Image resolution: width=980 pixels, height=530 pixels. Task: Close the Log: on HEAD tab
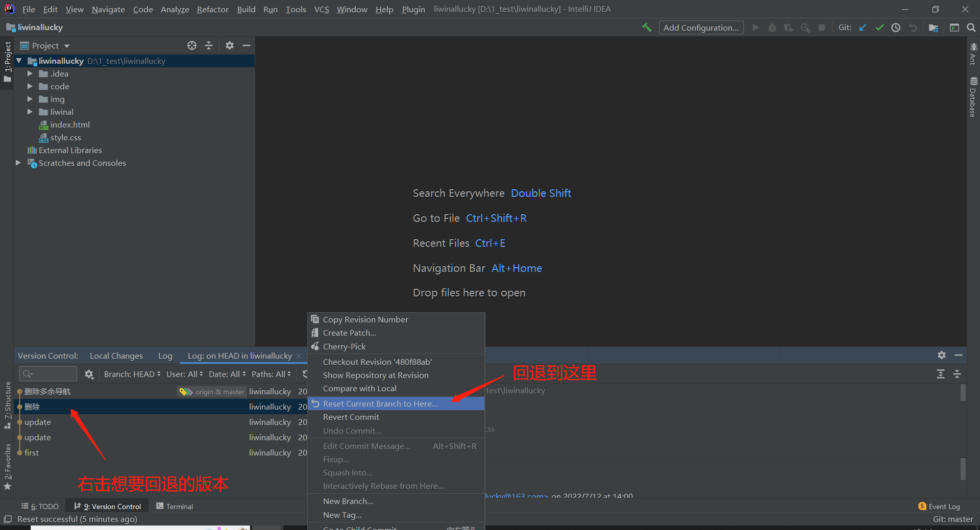click(x=299, y=356)
